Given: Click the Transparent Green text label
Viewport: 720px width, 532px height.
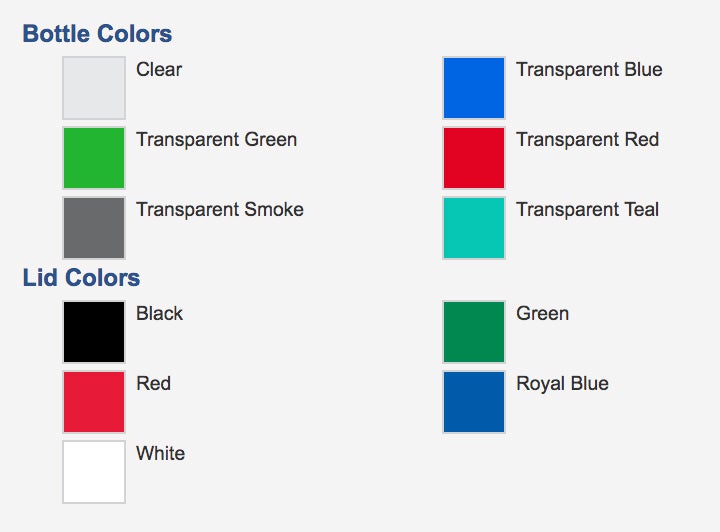Looking at the screenshot, I should pyautogui.click(x=217, y=140).
